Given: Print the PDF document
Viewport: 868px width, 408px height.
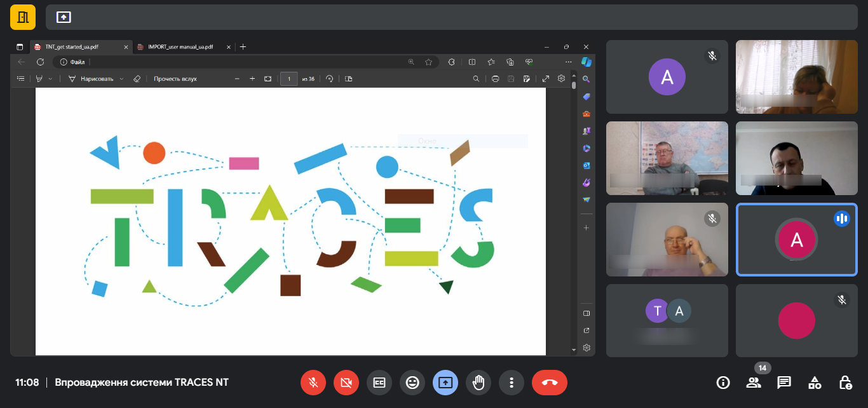Looking at the screenshot, I should [496, 79].
